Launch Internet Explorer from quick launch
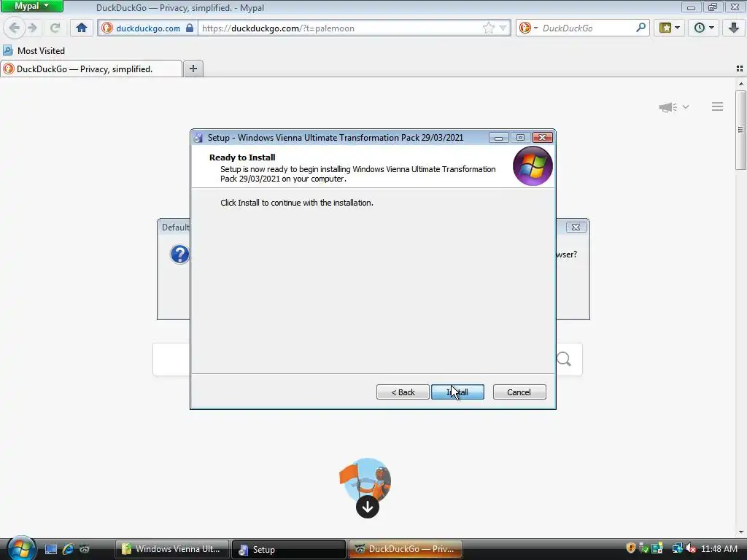 coord(68,549)
